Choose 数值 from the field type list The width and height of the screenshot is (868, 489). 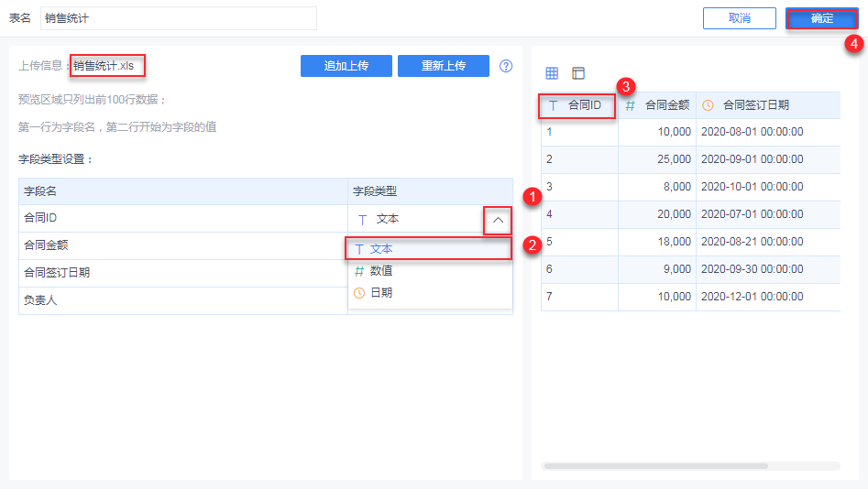[381, 271]
